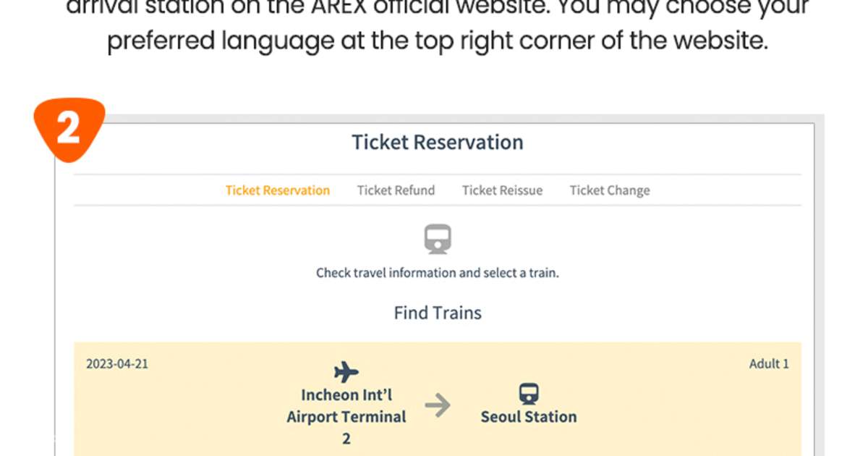Select the Ticket Change tab
Viewport: 868px width, 456px height.
(x=610, y=190)
